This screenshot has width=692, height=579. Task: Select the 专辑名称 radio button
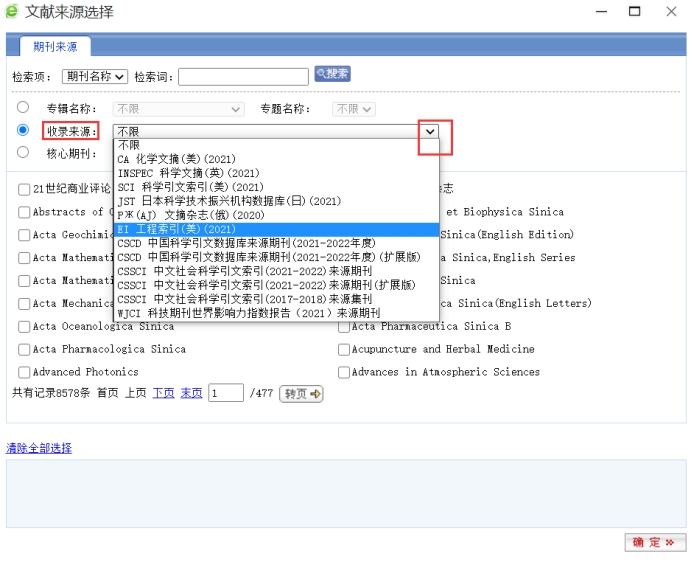(x=23, y=108)
